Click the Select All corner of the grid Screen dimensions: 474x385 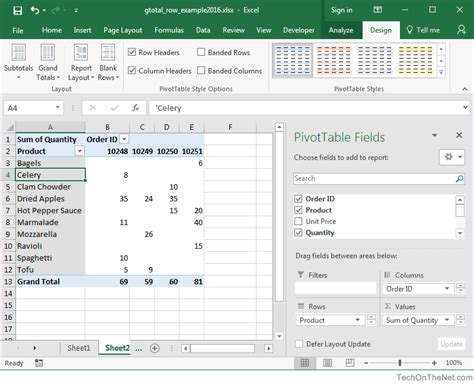tap(10, 127)
